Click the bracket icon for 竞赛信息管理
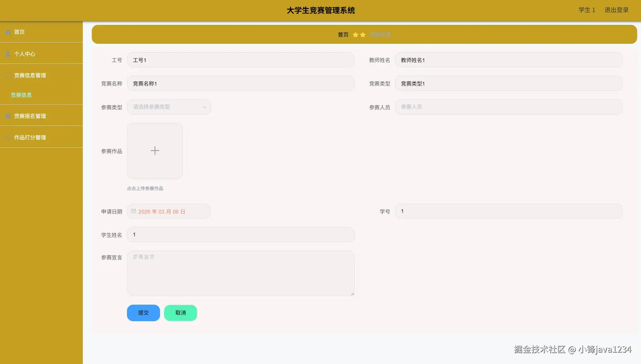This screenshot has height=364, width=641. tap(8, 75)
